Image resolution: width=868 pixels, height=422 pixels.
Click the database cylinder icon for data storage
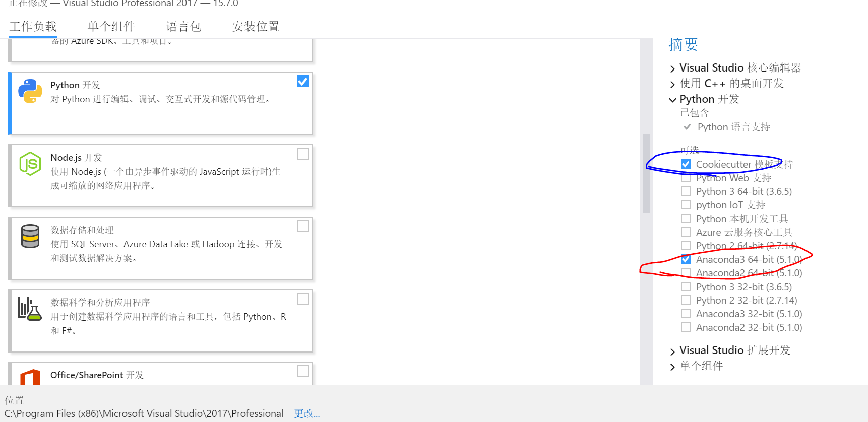pos(30,236)
